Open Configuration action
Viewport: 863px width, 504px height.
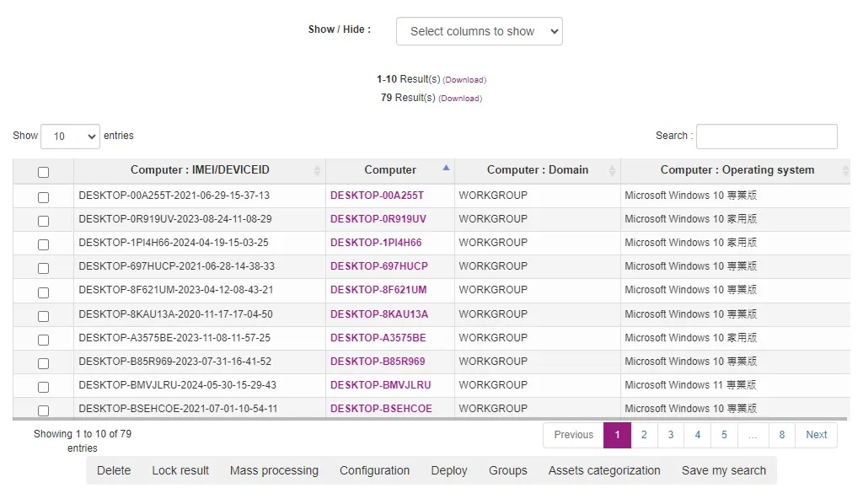(x=374, y=471)
